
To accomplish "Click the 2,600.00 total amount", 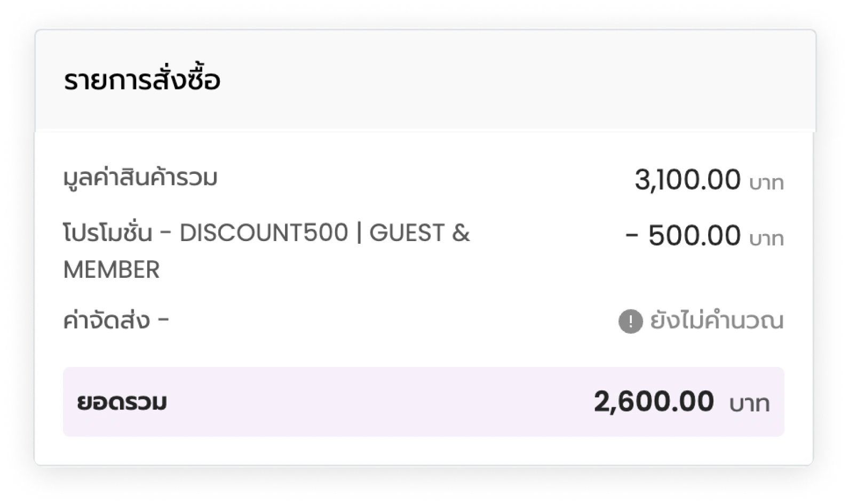I will tap(654, 402).
